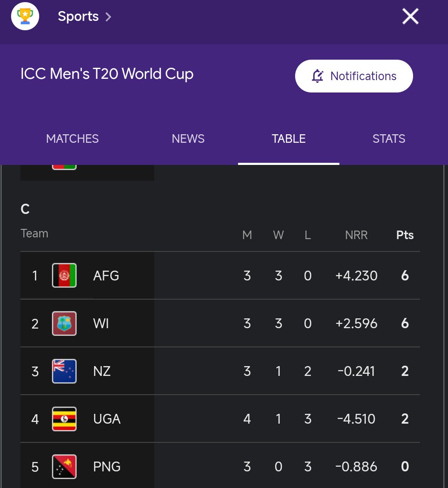Click the gold trophy Sports icon
448x488 pixels.
[25, 16]
